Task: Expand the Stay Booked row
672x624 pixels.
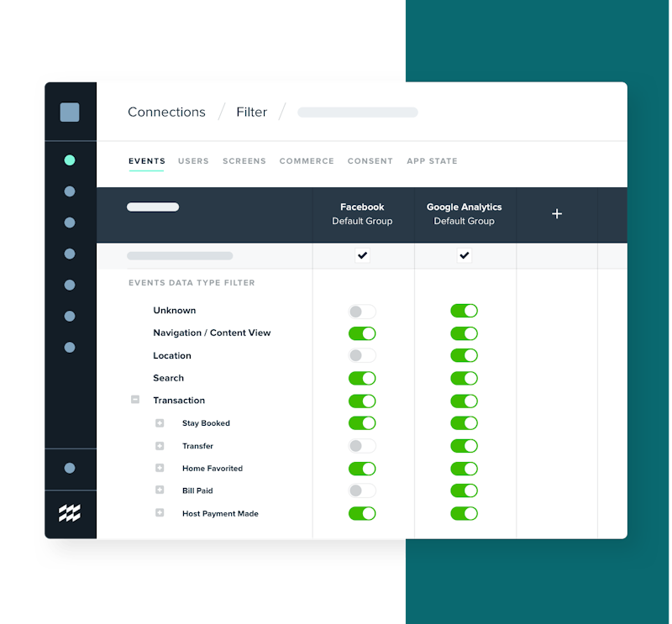Action: click(160, 423)
